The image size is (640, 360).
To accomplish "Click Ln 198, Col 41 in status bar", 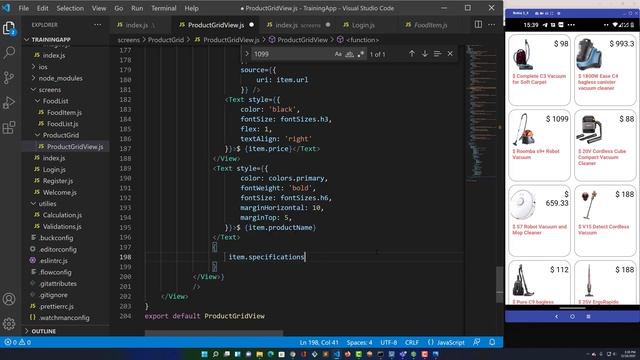I will [319, 342].
